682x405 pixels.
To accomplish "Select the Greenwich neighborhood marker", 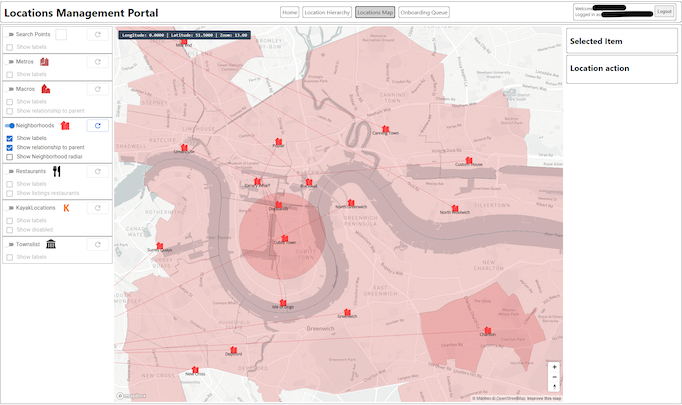I will [x=347, y=312].
